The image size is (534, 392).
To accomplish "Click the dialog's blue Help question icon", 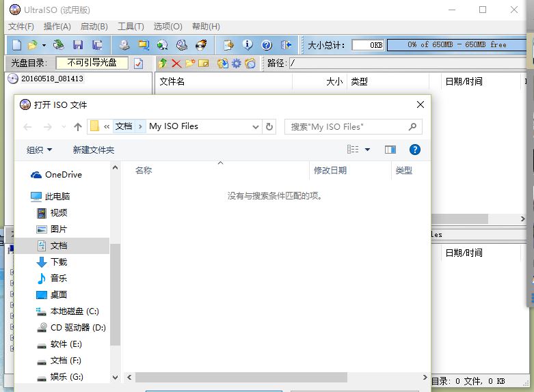I will pos(415,150).
